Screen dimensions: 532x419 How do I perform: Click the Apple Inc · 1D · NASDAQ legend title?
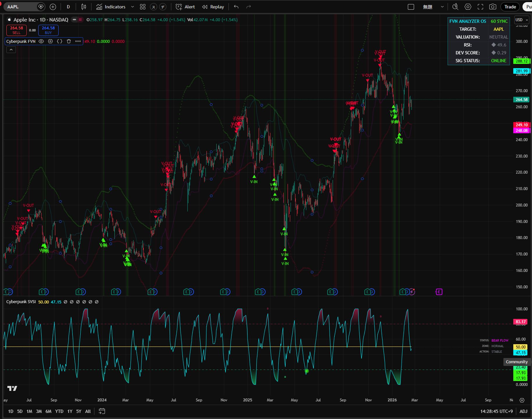pos(41,20)
